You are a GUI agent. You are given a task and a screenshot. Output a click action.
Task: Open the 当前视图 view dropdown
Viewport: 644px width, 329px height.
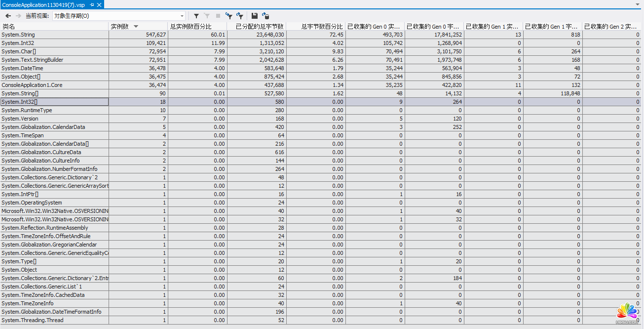click(182, 16)
